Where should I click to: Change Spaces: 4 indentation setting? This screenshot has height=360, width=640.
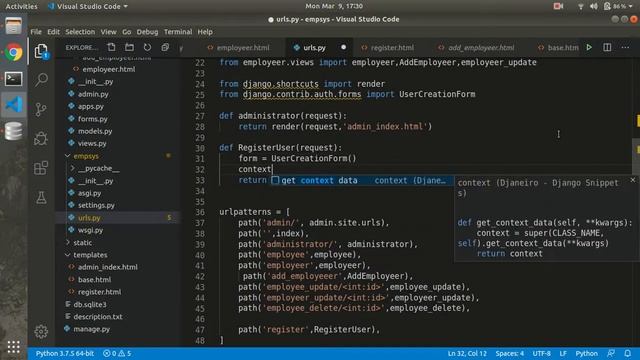(x=510, y=353)
